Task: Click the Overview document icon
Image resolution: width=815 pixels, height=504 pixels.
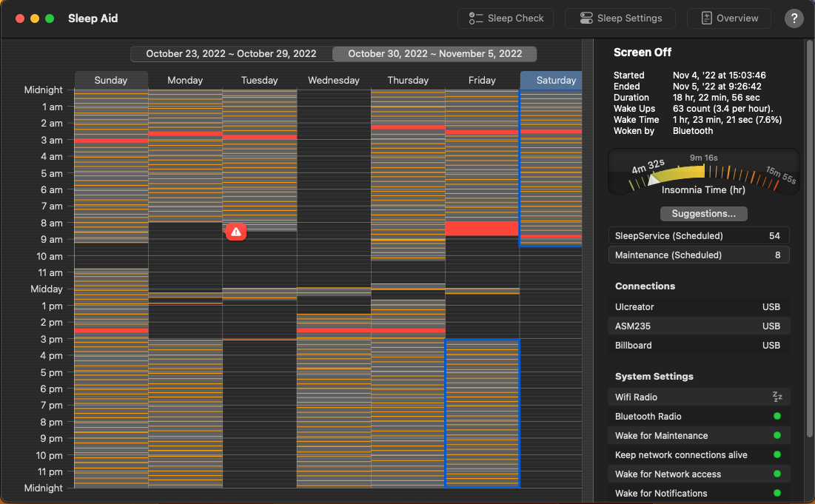Action: (x=706, y=19)
